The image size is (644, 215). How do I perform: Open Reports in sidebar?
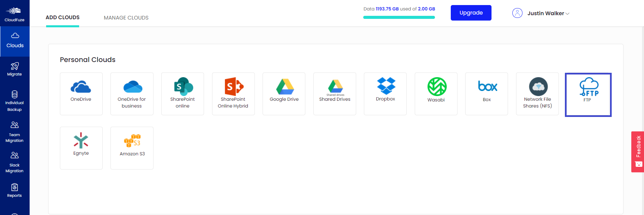(x=14, y=190)
